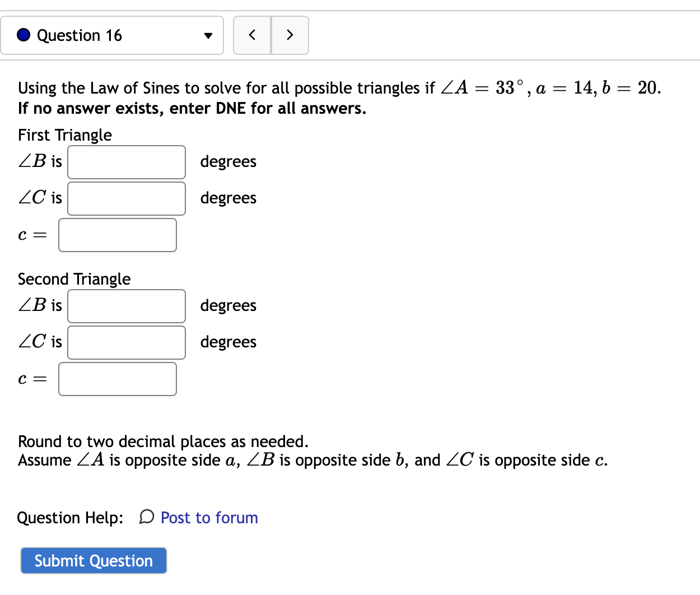This screenshot has width=700, height=595.
Task: Click the angle B field under First Triangle
Action: pos(126,162)
